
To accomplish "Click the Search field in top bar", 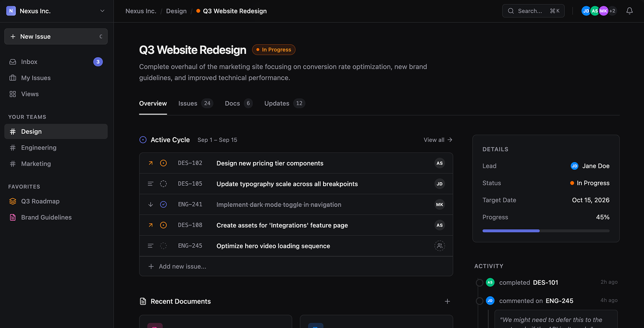I will pyautogui.click(x=533, y=11).
